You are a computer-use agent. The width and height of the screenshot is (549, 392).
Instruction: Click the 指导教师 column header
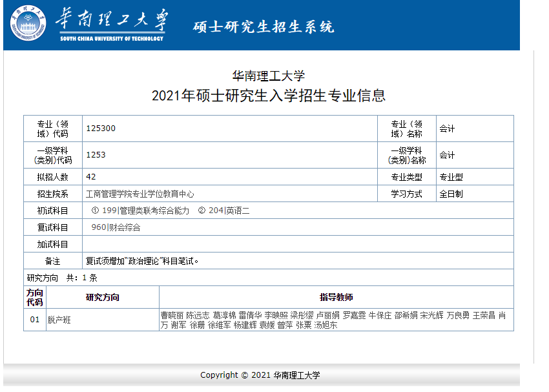coord(337,298)
